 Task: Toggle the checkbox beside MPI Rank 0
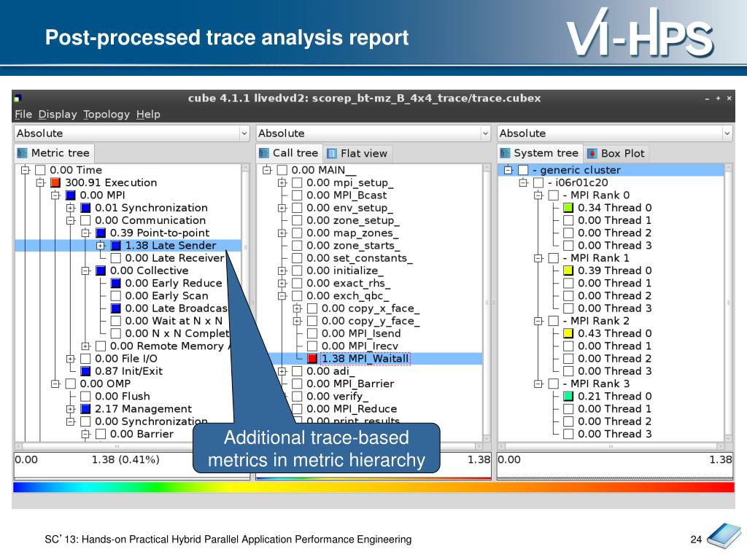click(553, 195)
